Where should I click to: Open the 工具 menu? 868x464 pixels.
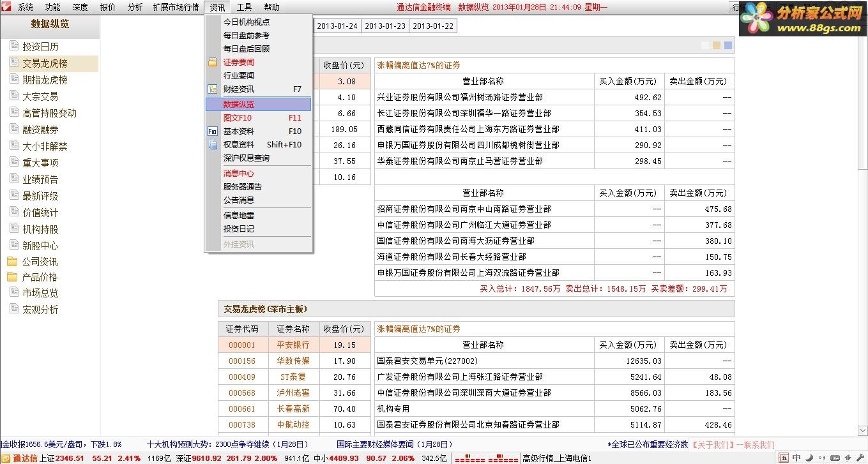(244, 8)
